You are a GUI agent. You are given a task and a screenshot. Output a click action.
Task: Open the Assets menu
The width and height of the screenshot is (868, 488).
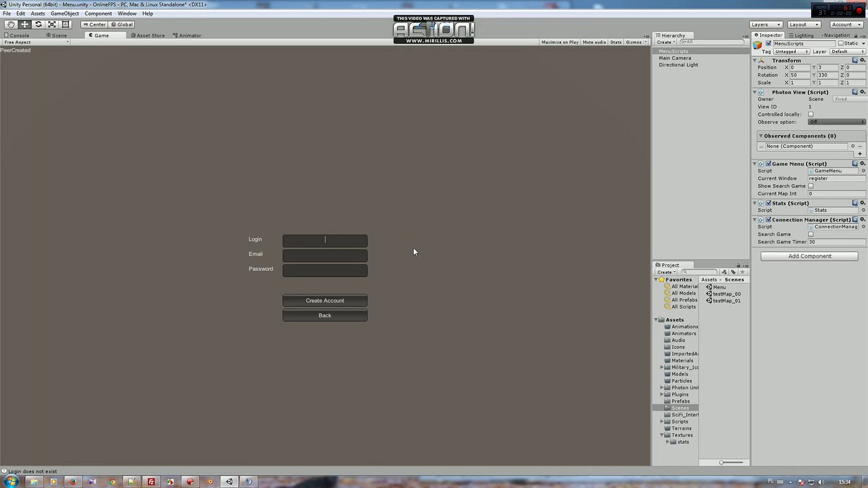point(38,14)
